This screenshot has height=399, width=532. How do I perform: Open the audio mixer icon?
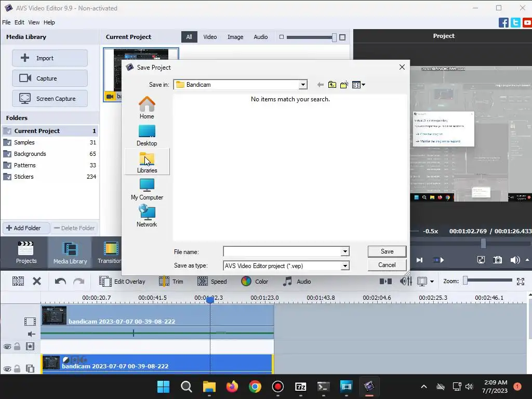click(x=405, y=281)
